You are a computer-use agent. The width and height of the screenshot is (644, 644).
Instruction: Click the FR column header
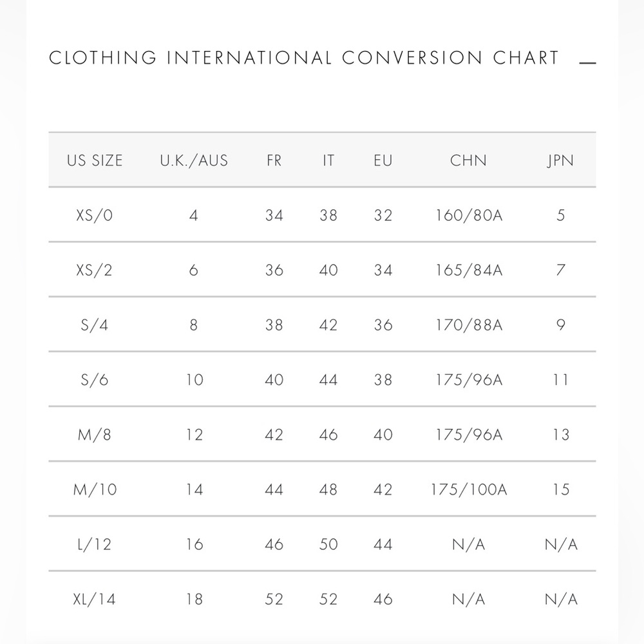[274, 160]
